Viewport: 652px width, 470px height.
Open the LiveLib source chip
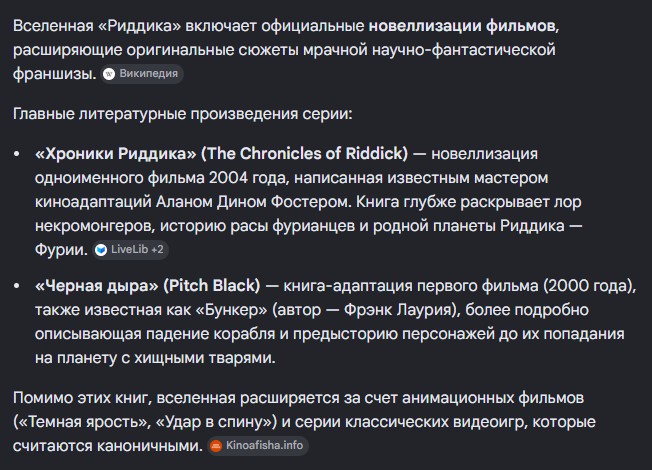(x=130, y=250)
